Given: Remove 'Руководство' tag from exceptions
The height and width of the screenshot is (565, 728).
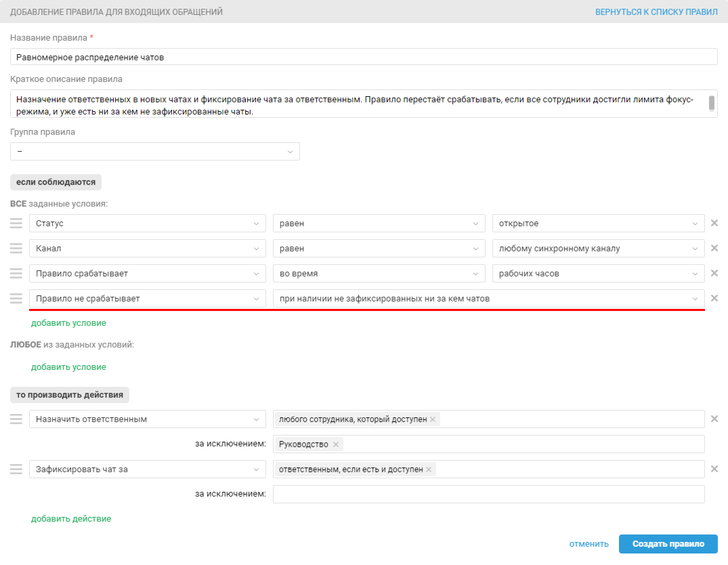Looking at the screenshot, I should tap(336, 444).
